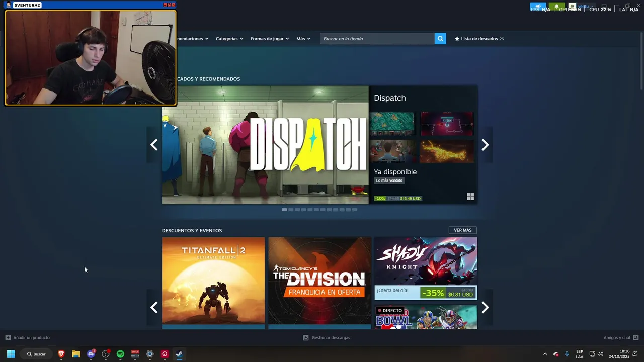Open The Division franchise sale card

[319, 283]
